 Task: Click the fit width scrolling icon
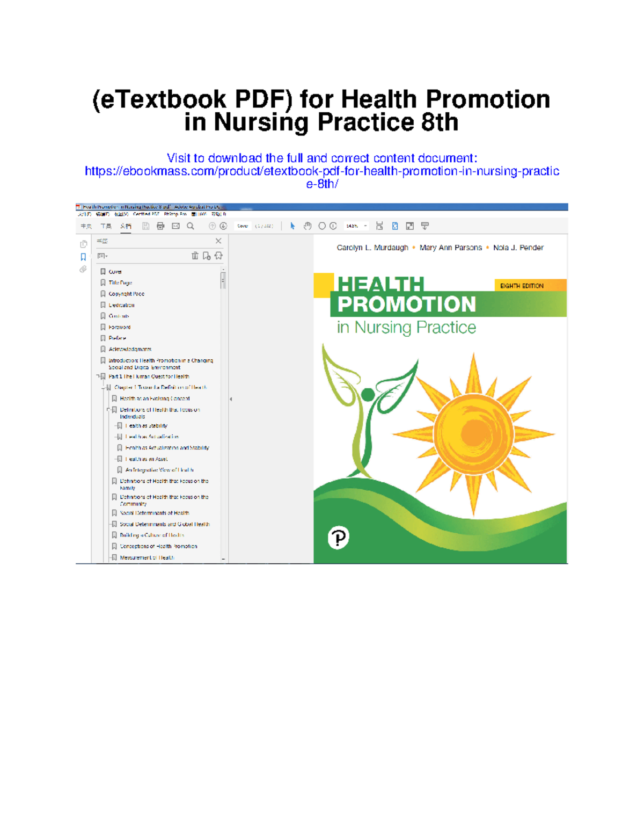(379, 226)
